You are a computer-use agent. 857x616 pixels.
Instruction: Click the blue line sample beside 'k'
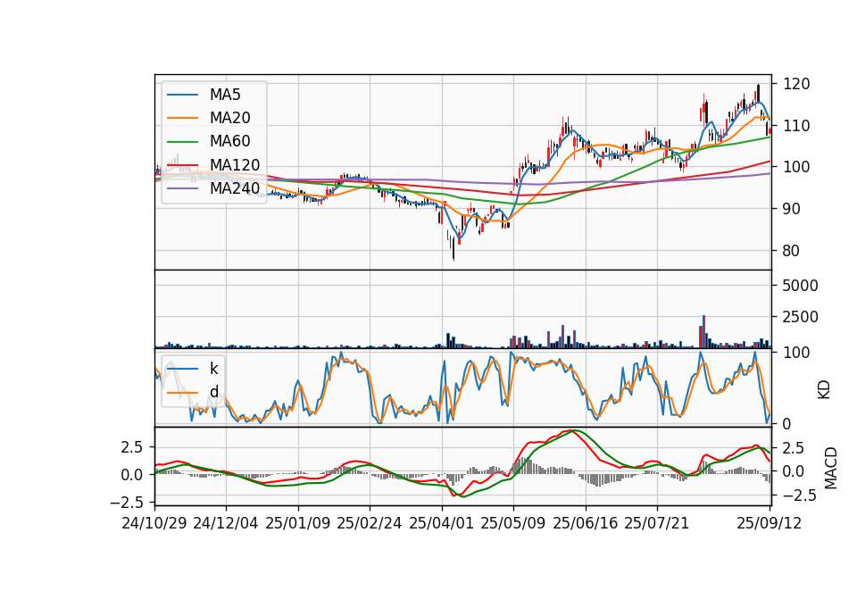point(182,369)
